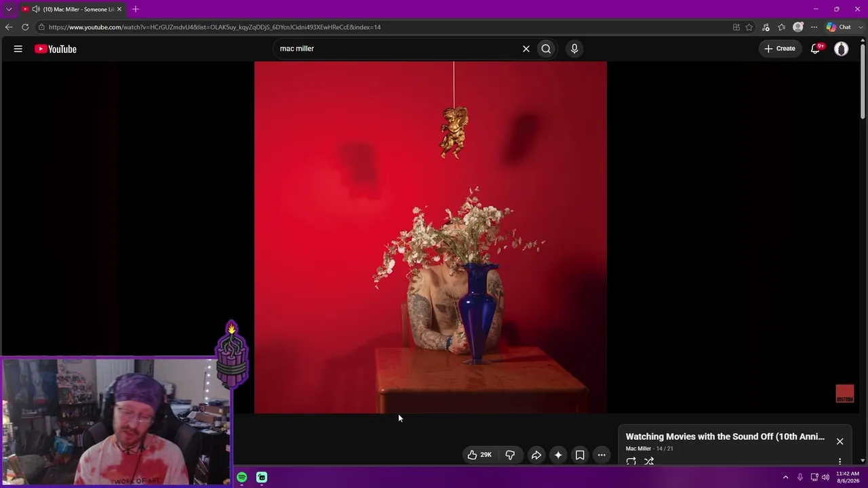
Task: Open Copilot Chat
Action: point(838,27)
